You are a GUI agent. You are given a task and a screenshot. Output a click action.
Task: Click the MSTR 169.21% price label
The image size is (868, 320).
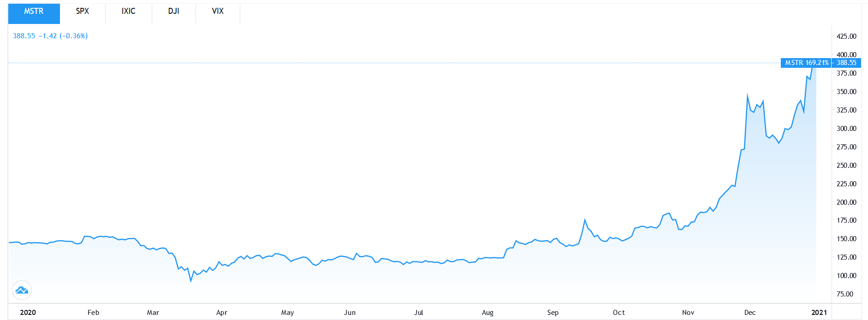(x=806, y=63)
